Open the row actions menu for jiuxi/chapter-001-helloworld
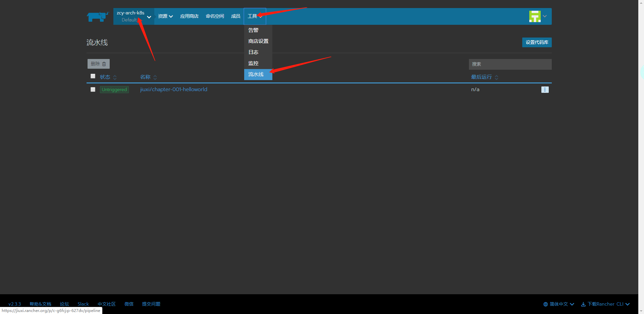This screenshot has width=644, height=314. tap(545, 89)
